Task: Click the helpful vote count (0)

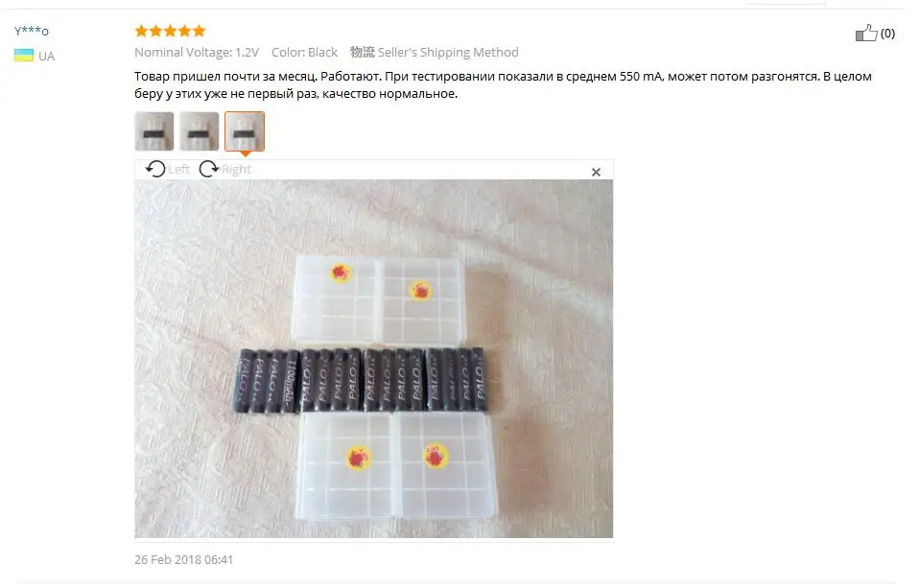Action: tap(887, 34)
